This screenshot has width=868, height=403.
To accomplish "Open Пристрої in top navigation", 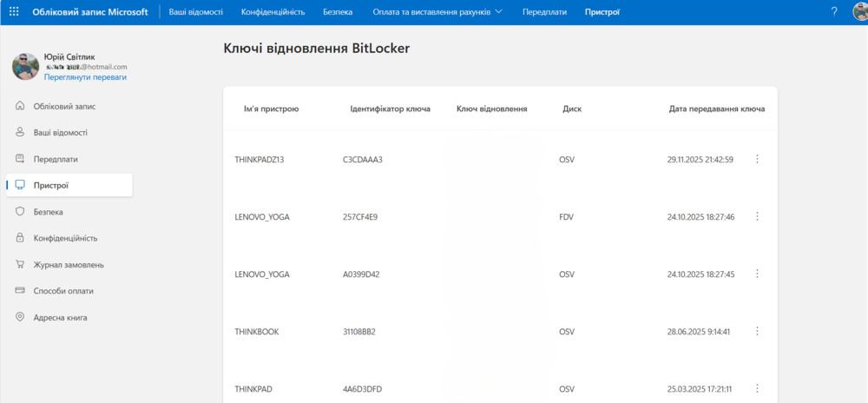I will 602,11.
